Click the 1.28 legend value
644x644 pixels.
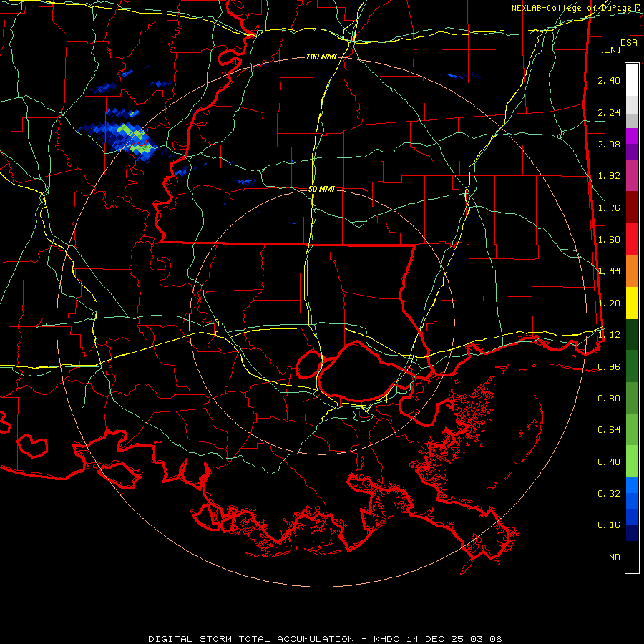click(x=609, y=303)
